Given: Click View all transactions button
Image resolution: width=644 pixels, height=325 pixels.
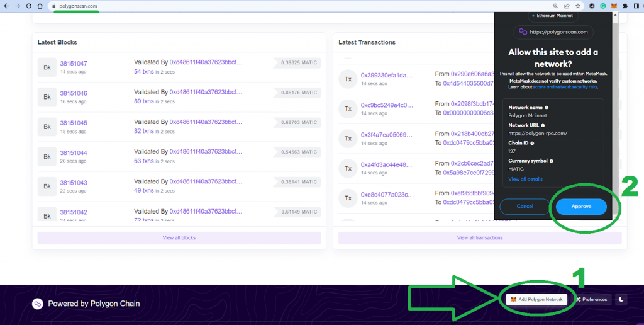Looking at the screenshot, I should [480, 238].
